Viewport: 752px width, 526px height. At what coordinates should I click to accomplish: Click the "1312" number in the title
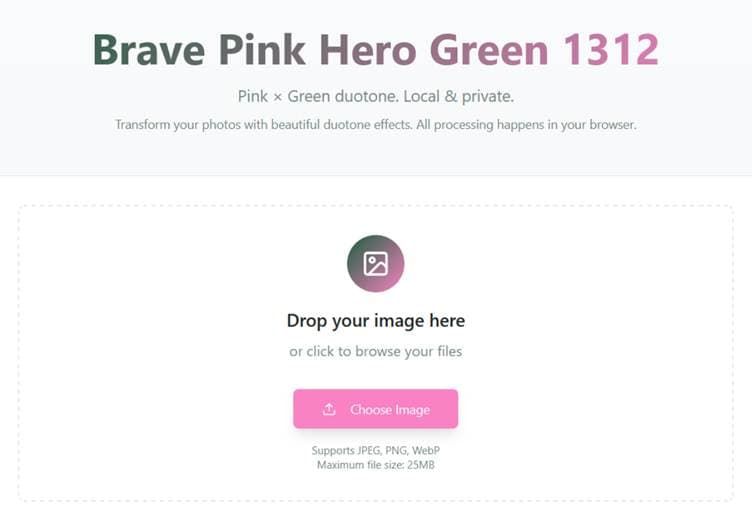[611, 50]
